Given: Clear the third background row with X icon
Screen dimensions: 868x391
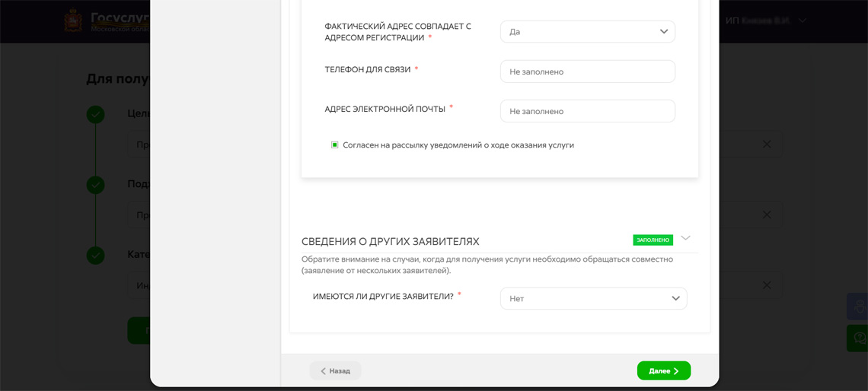Looking at the screenshot, I should pyautogui.click(x=767, y=285).
